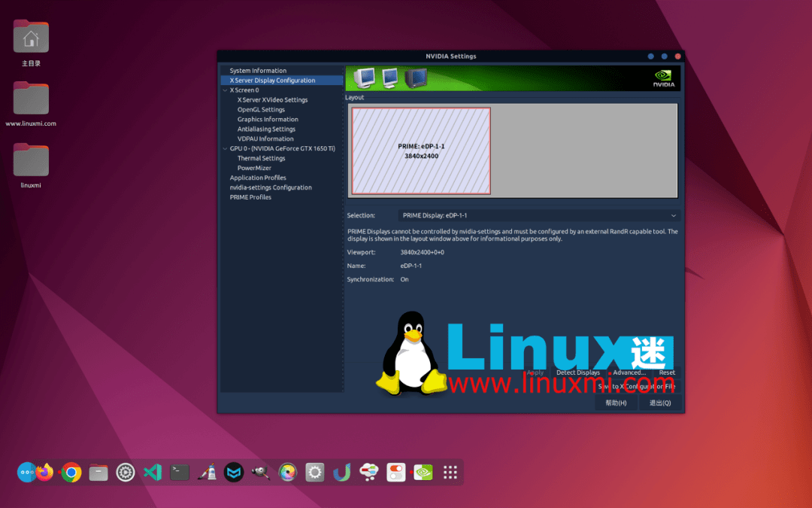Open VDPAU Information page
This screenshot has height=508, width=812.
(265, 139)
